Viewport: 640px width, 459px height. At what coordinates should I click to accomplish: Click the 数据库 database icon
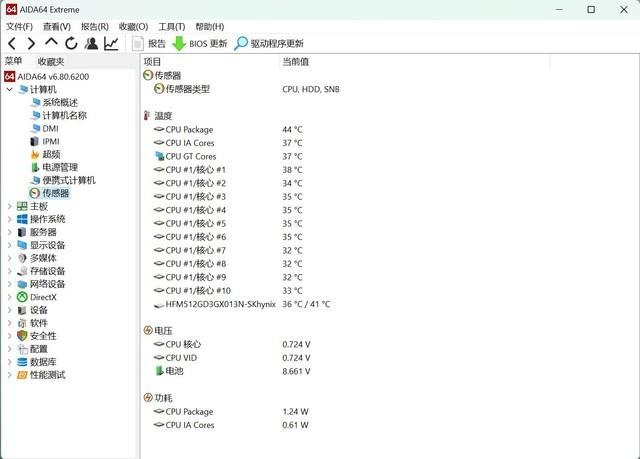[22, 362]
